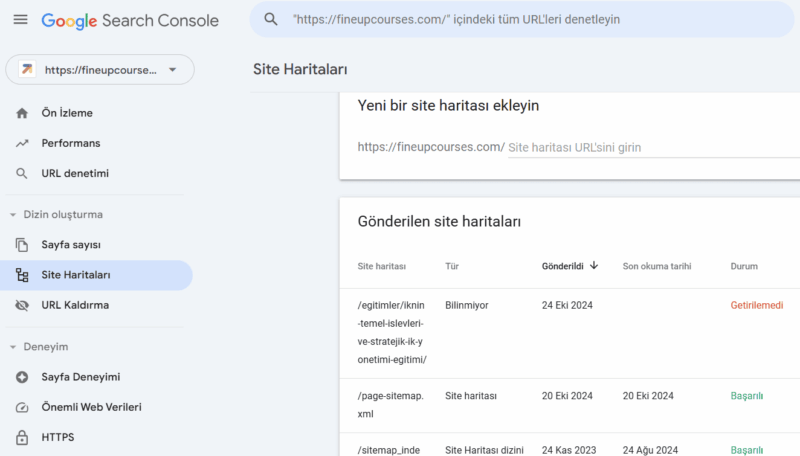
Task: Open the hamburger navigation menu
Action: click(x=20, y=20)
